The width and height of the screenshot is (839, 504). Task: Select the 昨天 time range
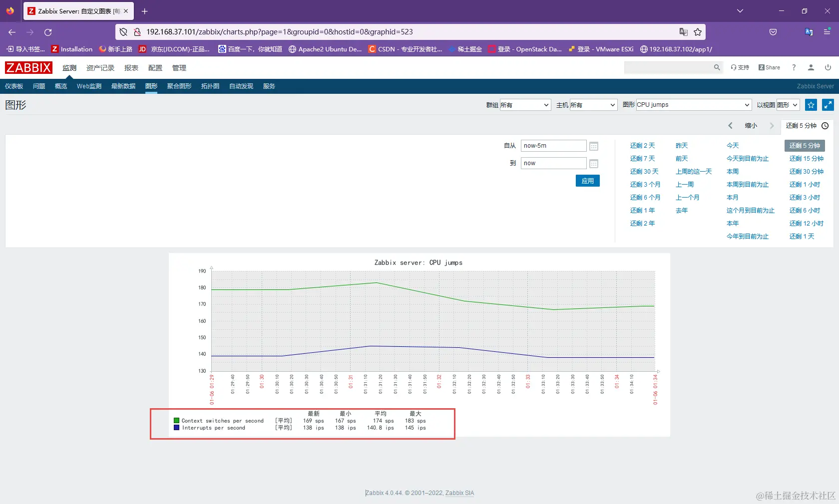coord(682,146)
